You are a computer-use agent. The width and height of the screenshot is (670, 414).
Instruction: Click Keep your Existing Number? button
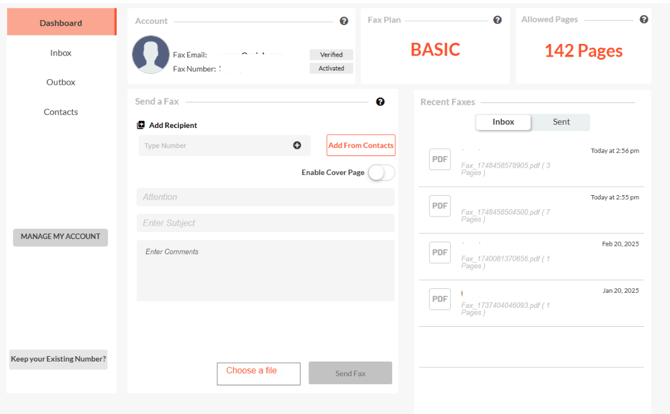(x=58, y=359)
